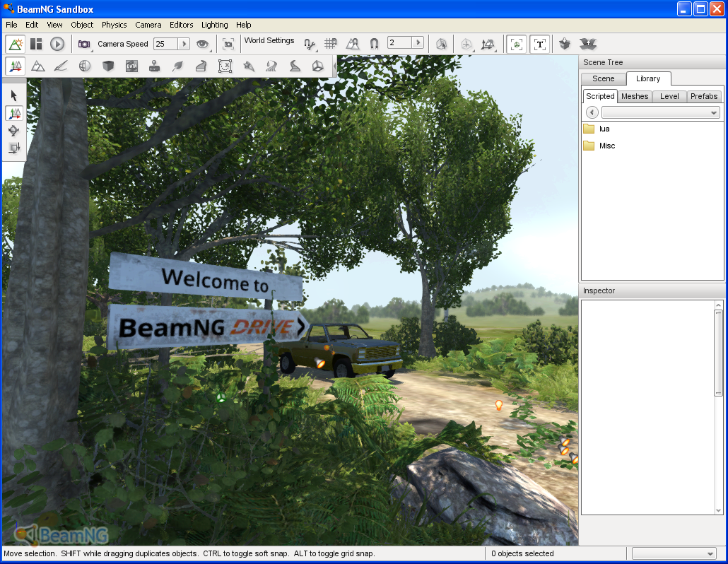Open the library path dropdown
The height and width of the screenshot is (564, 728).
click(661, 112)
